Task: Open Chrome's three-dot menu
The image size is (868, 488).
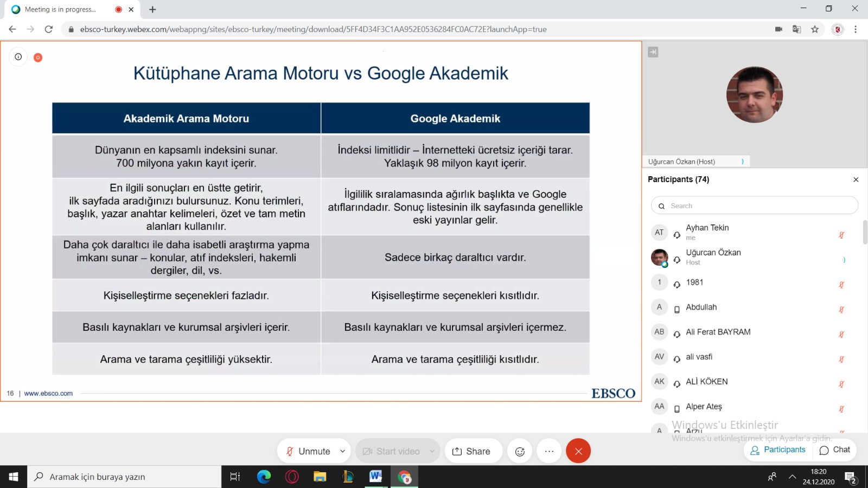Action: point(856,29)
